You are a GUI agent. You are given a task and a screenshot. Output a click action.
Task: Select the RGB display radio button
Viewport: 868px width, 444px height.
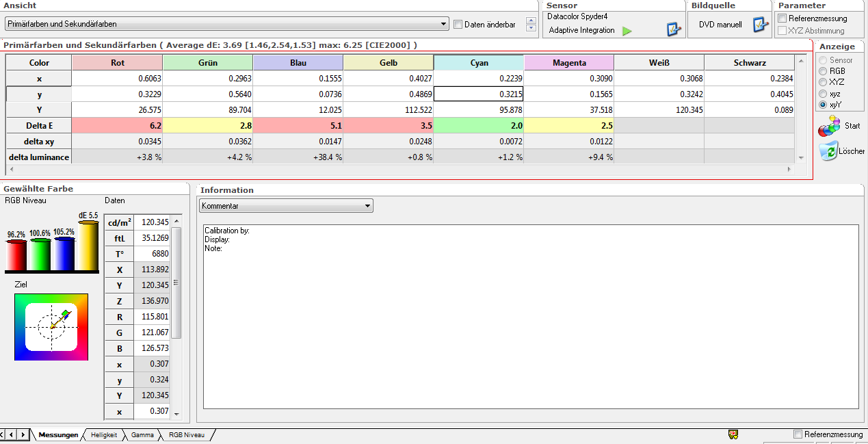pyautogui.click(x=823, y=71)
